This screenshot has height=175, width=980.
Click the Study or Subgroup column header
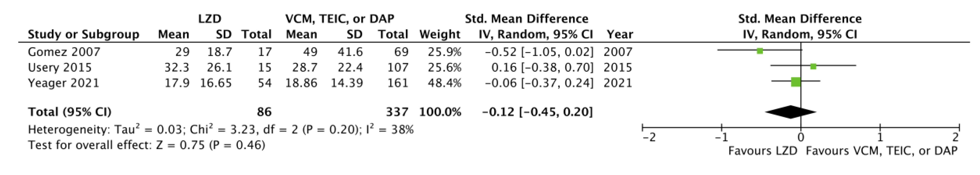pyautogui.click(x=83, y=34)
